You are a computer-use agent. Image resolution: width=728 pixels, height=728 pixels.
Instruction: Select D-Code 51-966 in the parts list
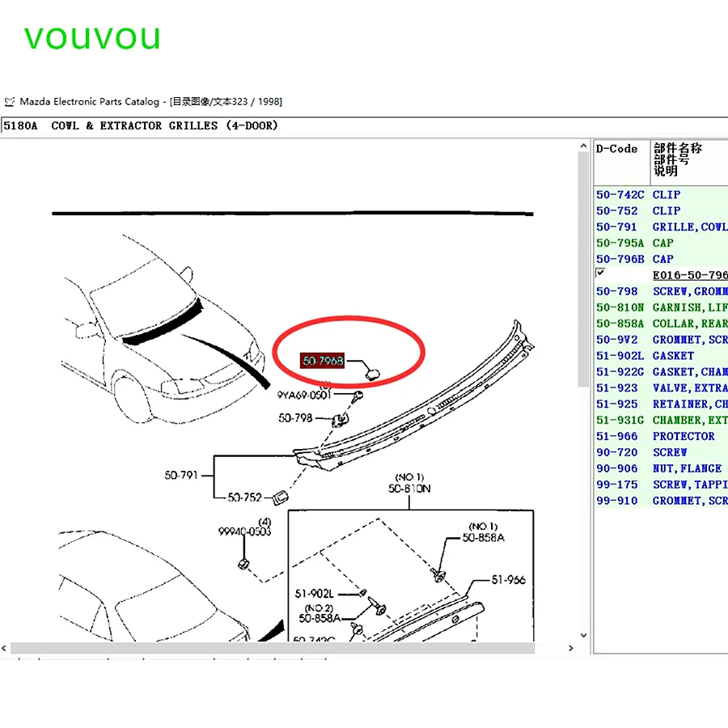coord(616,437)
